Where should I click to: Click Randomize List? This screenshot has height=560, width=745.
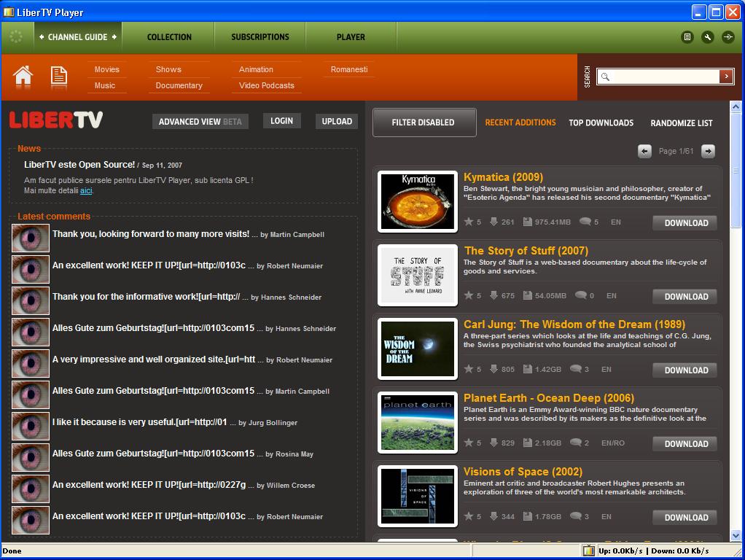coord(682,123)
